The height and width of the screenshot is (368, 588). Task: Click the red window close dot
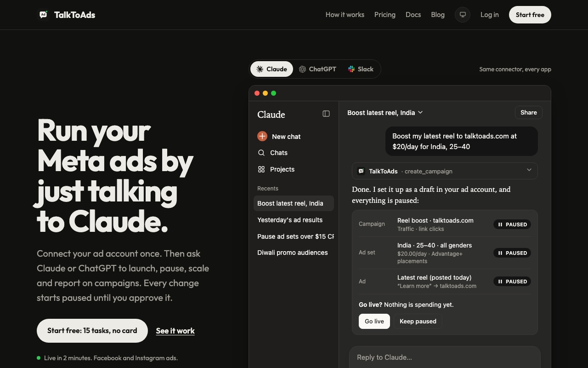(257, 93)
